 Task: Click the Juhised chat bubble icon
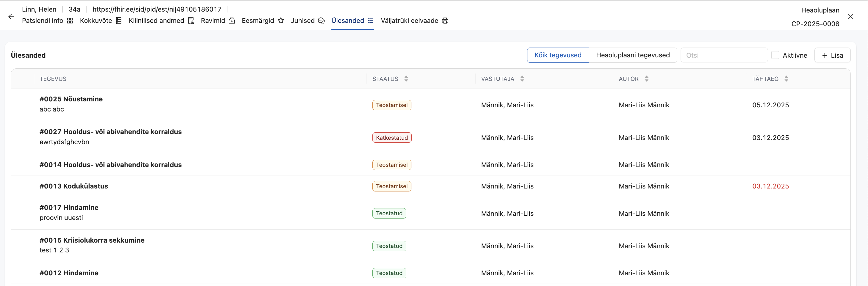[321, 21]
